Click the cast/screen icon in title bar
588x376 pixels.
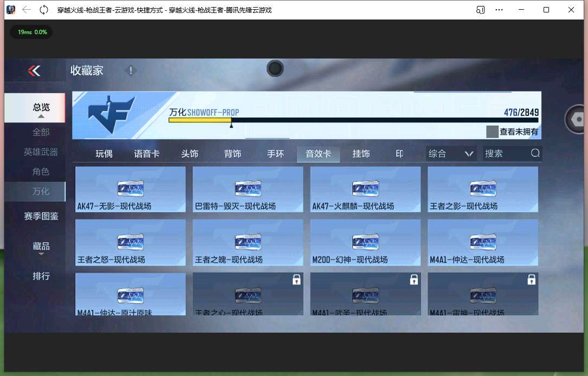pos(480,10)
